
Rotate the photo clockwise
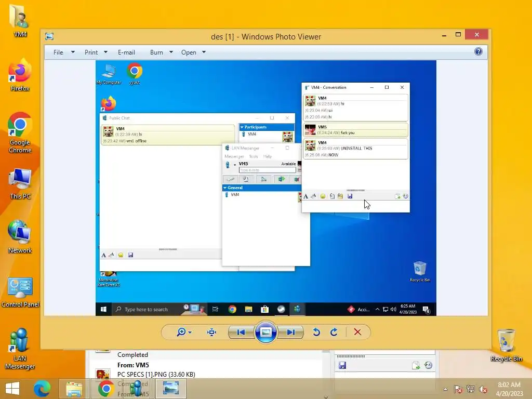[x=334, y=332]
